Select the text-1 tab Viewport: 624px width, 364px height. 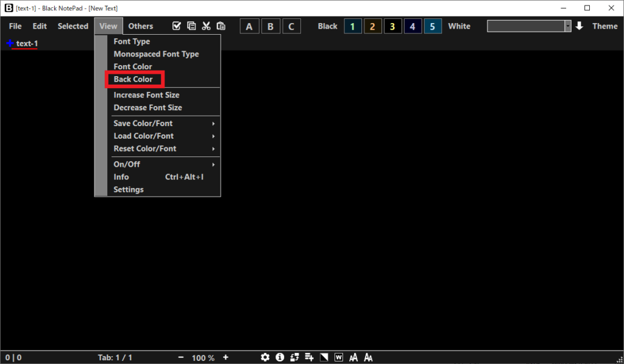click(x=27, y=43)
